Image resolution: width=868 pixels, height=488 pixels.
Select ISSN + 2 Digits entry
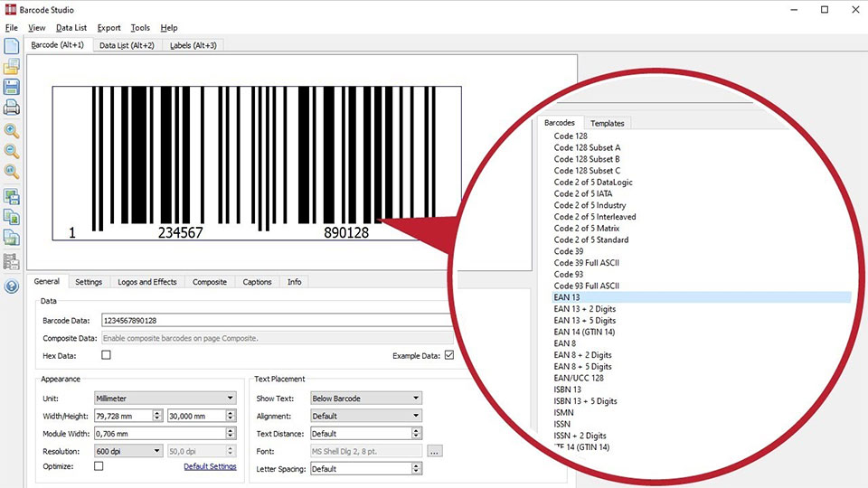tap(580, 436)
